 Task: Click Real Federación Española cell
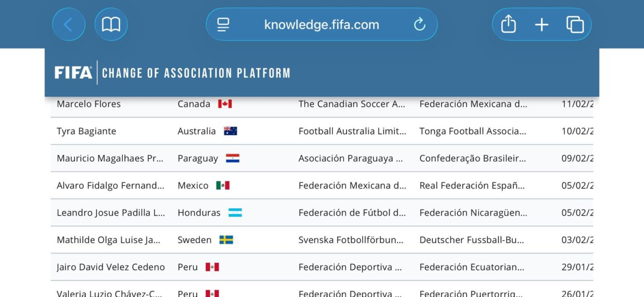click(472, 186)
